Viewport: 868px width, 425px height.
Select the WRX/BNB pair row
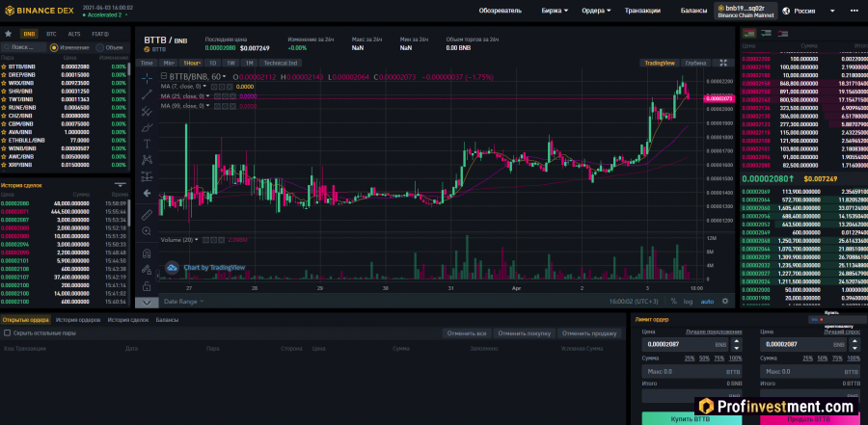pos(65,83)
